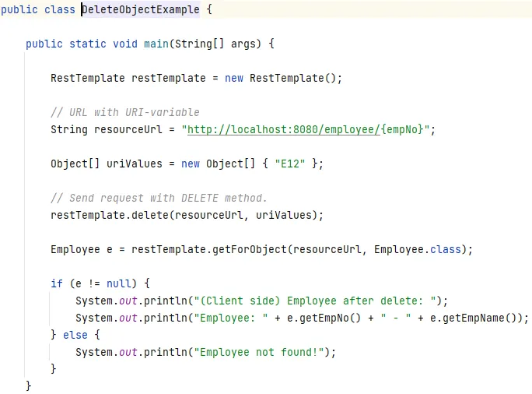Click 'public static void' modifiers of main

point(82,44)
